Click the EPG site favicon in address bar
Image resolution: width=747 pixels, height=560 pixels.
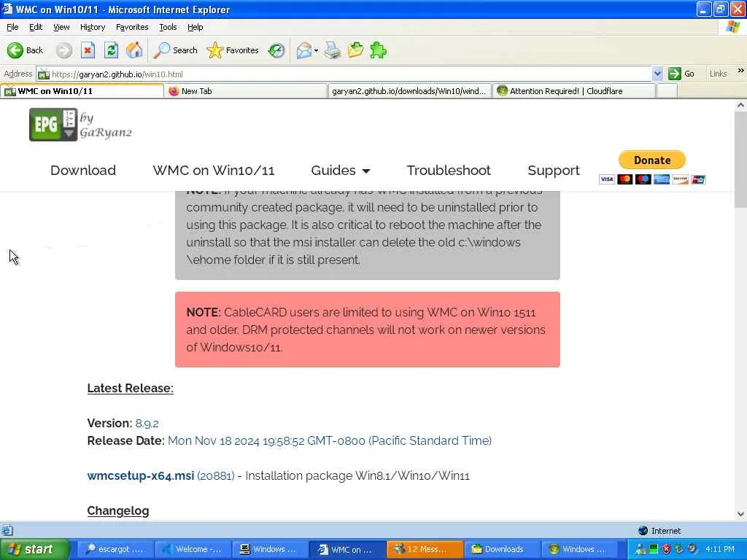tap(44, 74)
